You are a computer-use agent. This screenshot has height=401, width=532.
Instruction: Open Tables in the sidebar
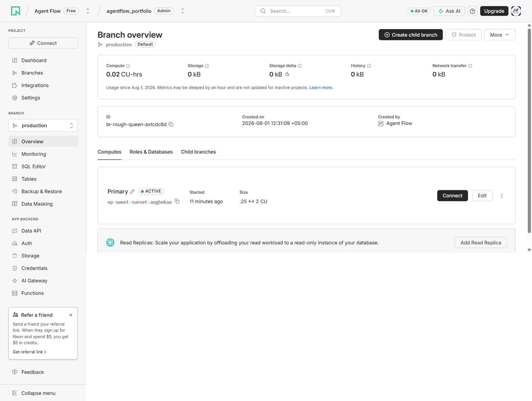43,179
